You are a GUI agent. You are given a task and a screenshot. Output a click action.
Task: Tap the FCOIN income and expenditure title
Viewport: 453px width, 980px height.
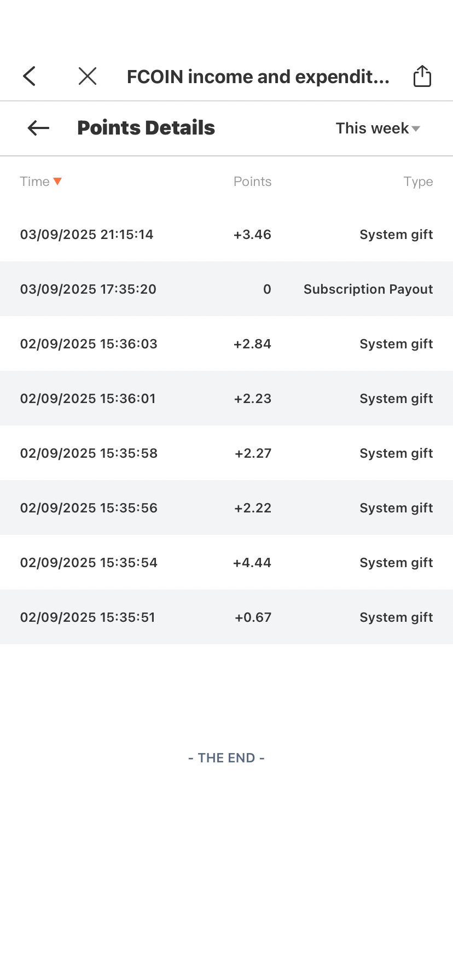[258, 77]
